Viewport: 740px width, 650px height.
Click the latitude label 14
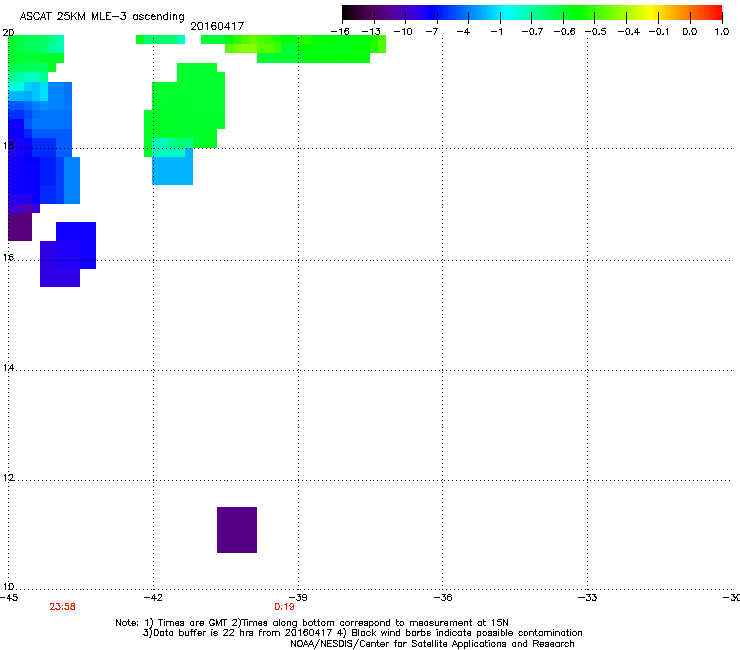(8, 368)
